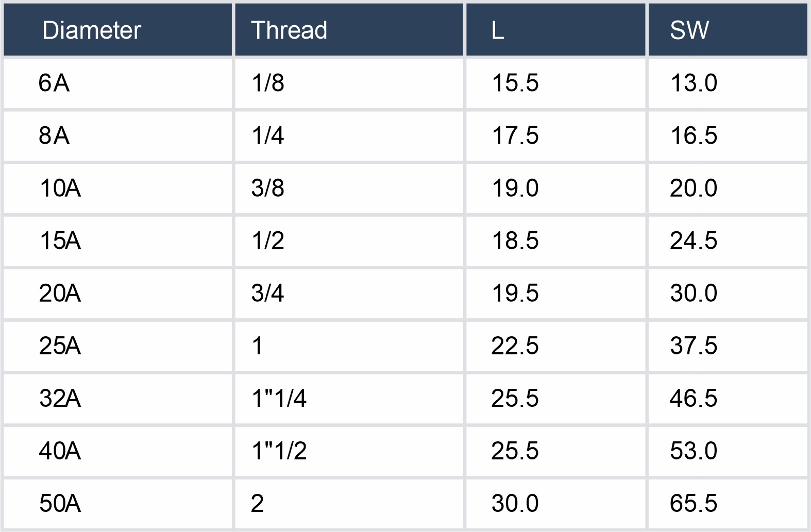This screenshot has height=532, width=811.
Task: Click the L value 22.5
Action: click(x=515, y=346)
